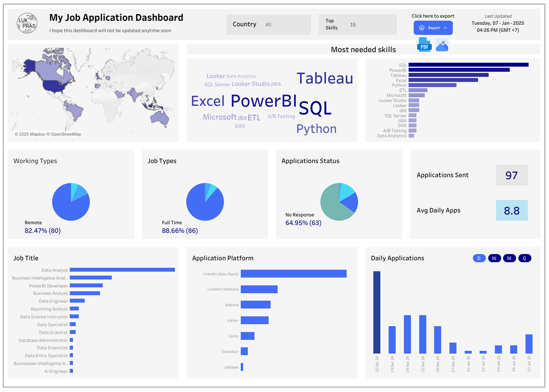This screenshot has height=392, width=549.
Task: Switch Daily Applications to quarterly view Q
Action: point(525,258)
